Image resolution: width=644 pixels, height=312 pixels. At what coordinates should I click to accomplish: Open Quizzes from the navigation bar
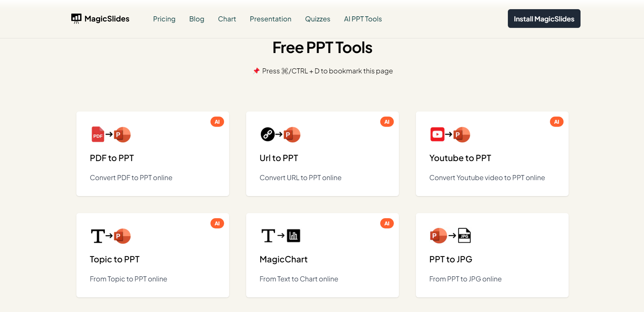pos(317,19)
